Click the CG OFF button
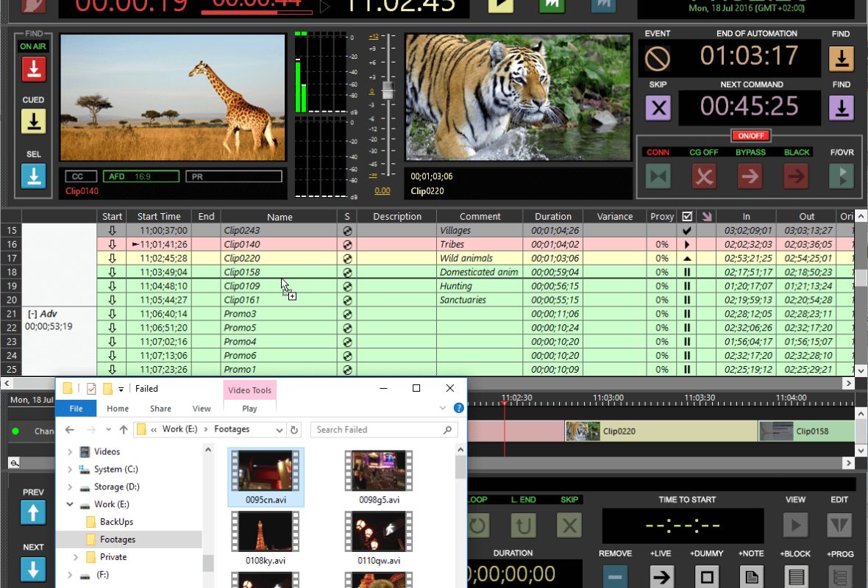 pos(704,176)
